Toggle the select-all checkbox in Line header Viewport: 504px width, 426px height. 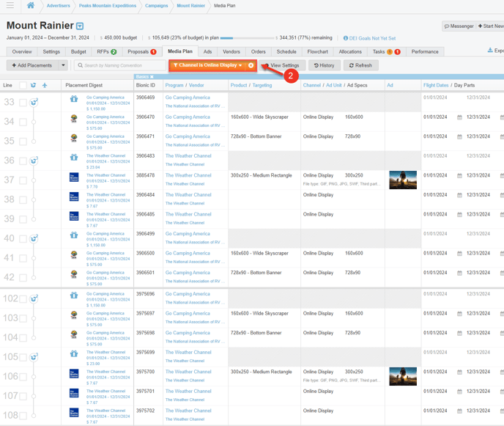tap(23, 85)
